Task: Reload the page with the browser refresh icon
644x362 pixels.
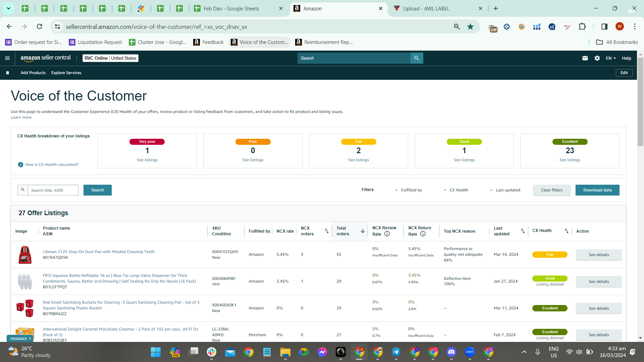Action: pyautogui.click(x=40, y=26)
